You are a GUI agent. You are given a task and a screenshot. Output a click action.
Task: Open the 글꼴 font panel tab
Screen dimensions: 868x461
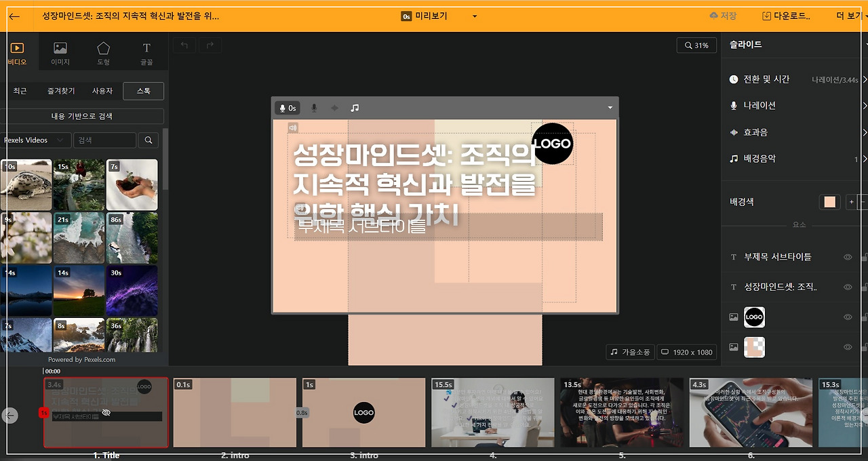pos(146,54)
